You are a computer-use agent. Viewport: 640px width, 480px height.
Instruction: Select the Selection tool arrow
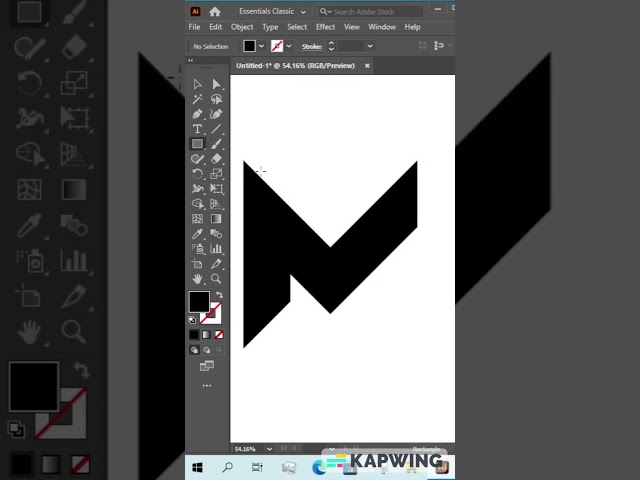click(198, 84)
